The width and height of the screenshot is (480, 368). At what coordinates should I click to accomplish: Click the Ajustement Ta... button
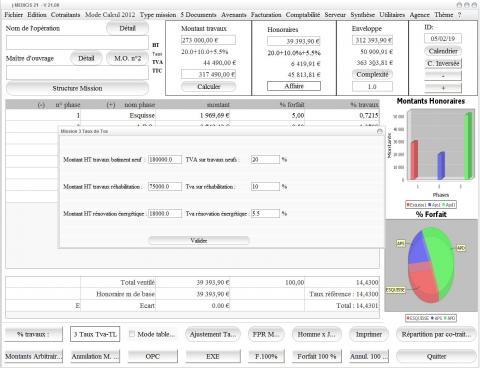213,334
